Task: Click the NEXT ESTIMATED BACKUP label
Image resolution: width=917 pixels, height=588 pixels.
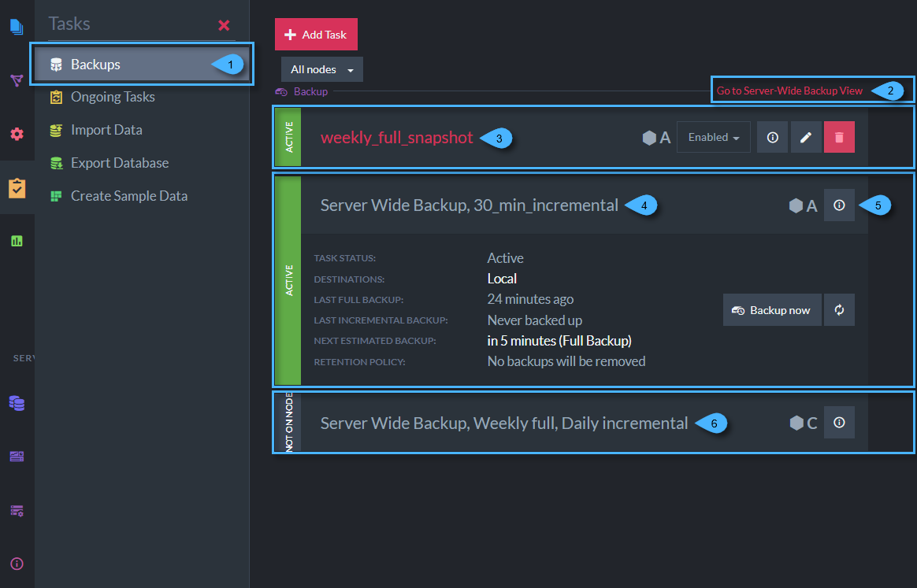Action: [375, 341]
